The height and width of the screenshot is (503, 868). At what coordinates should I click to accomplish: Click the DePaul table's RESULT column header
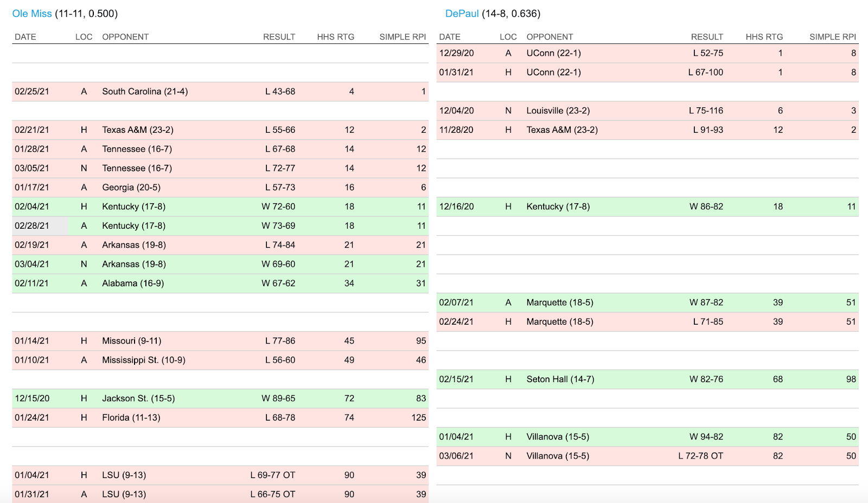[x=707, y=37]
